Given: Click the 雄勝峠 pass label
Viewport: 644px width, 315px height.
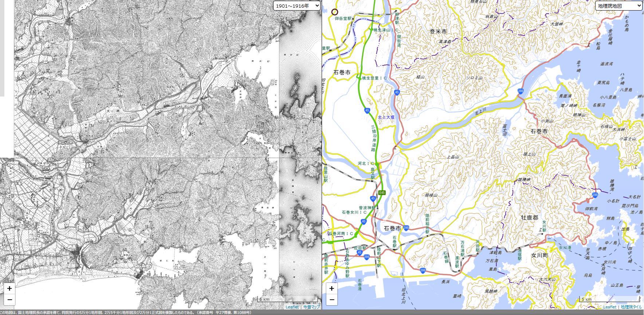Looking at the screenshot, I should tap(524, 180).
